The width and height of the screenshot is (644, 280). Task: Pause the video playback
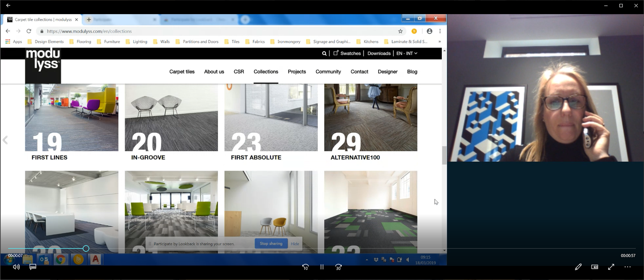(x=322, y=267)
